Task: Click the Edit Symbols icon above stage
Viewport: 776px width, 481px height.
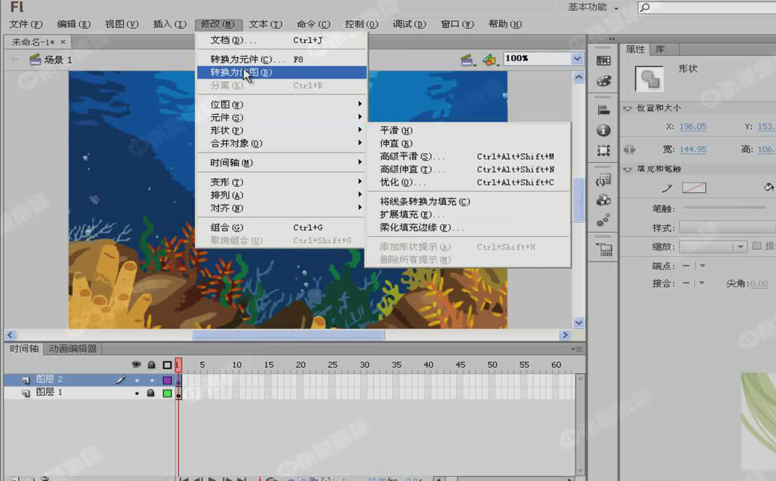Action: (x=489, y=60)
